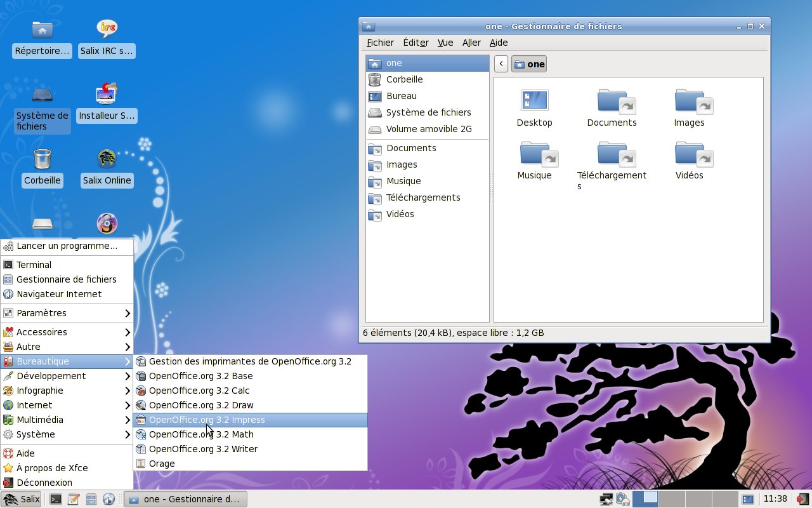
Task: Select Volume amovible 2G in the sidebar
Action: point(428,129)
